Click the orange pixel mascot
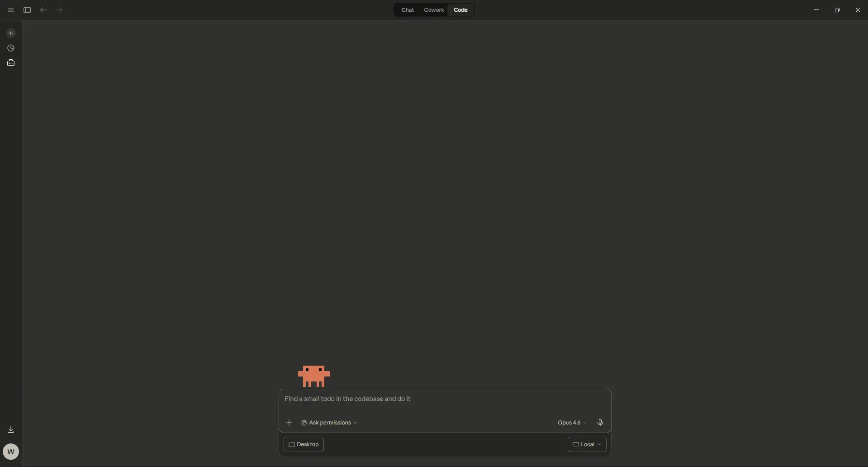868x467 pixels. point(314,376)
